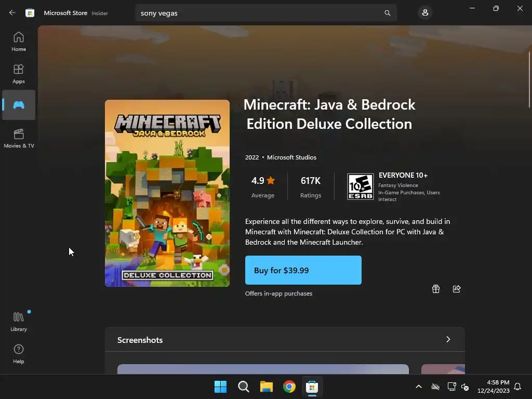Click Buy for $39.99 button

pos(303,270)
